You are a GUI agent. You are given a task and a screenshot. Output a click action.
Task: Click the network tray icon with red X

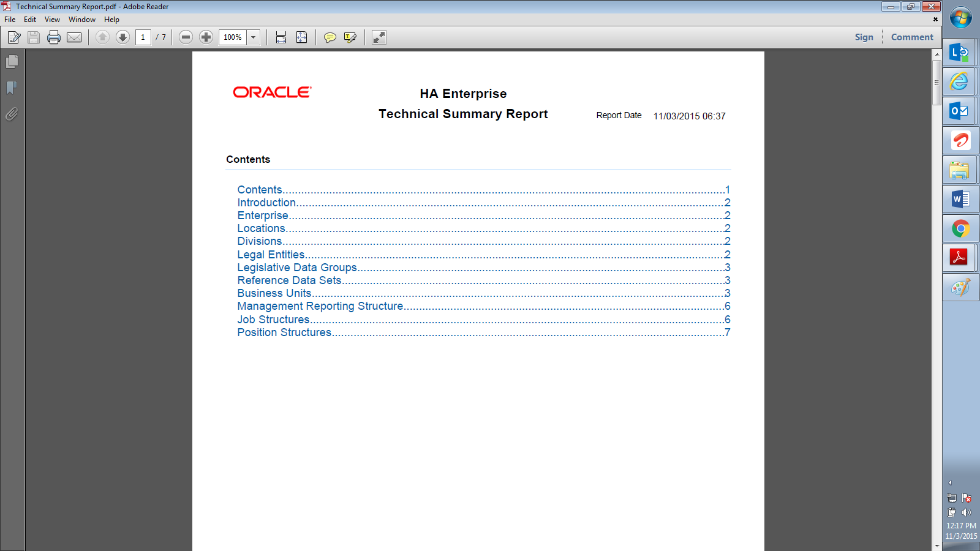point(967,498)
